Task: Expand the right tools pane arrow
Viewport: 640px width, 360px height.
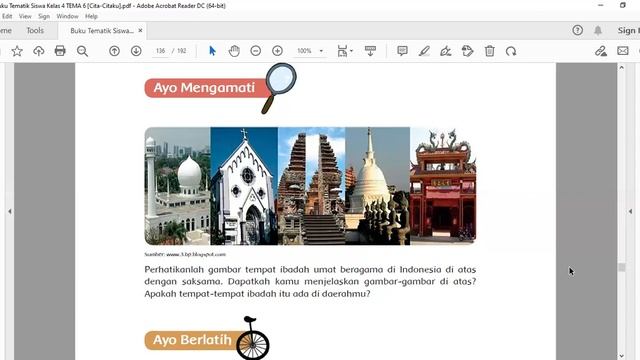Action: coord(630,211)
